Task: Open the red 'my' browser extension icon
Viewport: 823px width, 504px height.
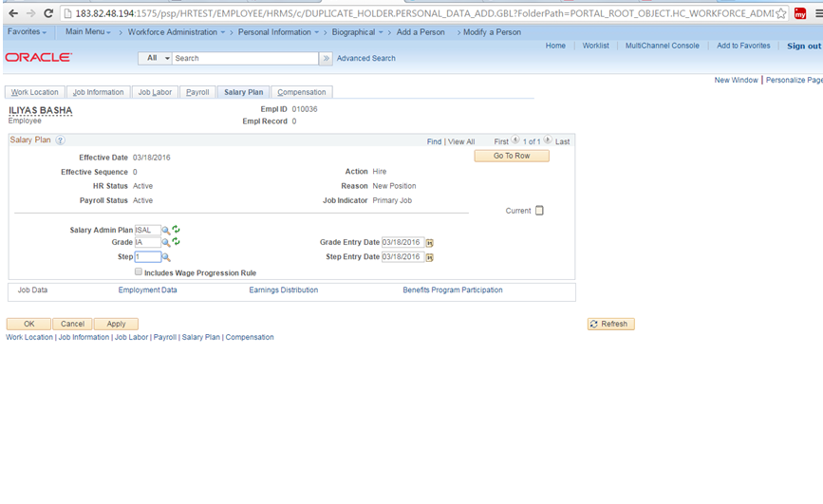Action: pos(800,13)
